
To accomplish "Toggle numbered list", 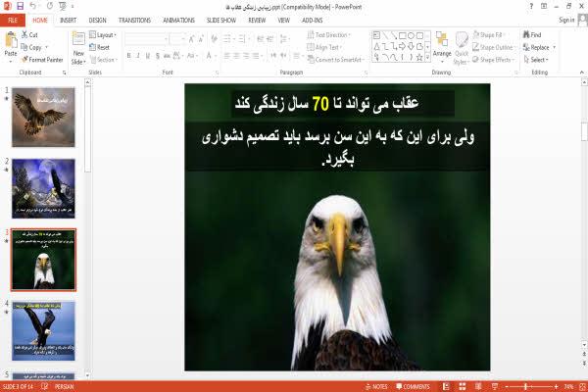I will [x=243, y=38].
